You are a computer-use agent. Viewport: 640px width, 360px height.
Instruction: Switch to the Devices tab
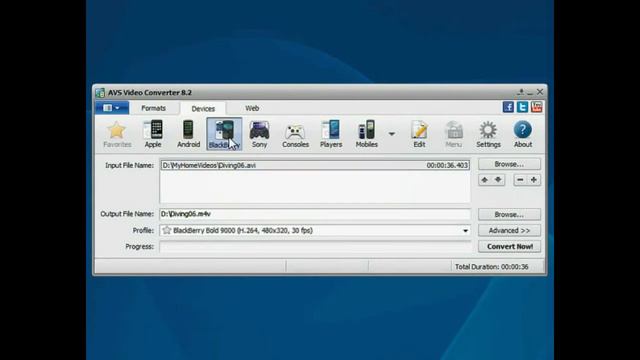pos(203,109)
